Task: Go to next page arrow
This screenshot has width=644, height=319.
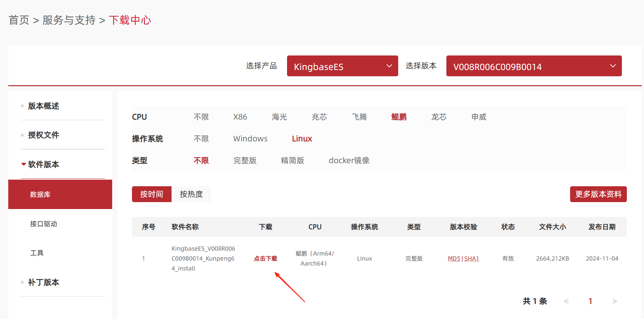Action: coord(614,301)
